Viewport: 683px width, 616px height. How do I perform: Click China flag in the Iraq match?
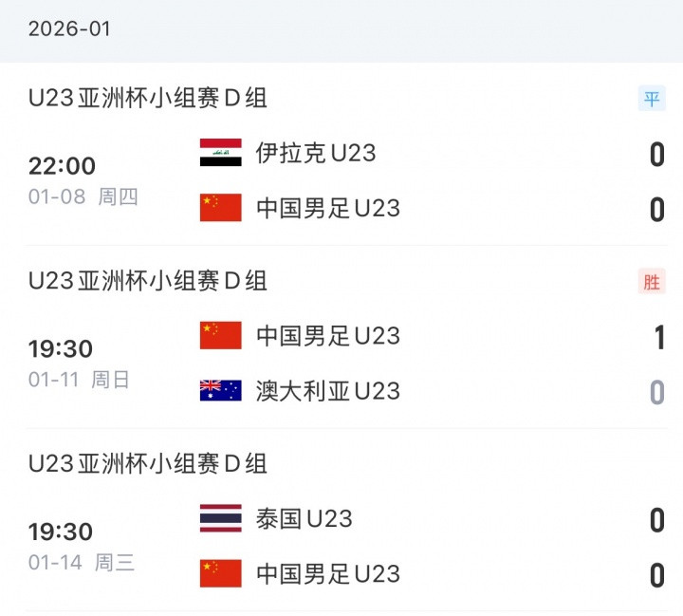click(x=220, y=208)
